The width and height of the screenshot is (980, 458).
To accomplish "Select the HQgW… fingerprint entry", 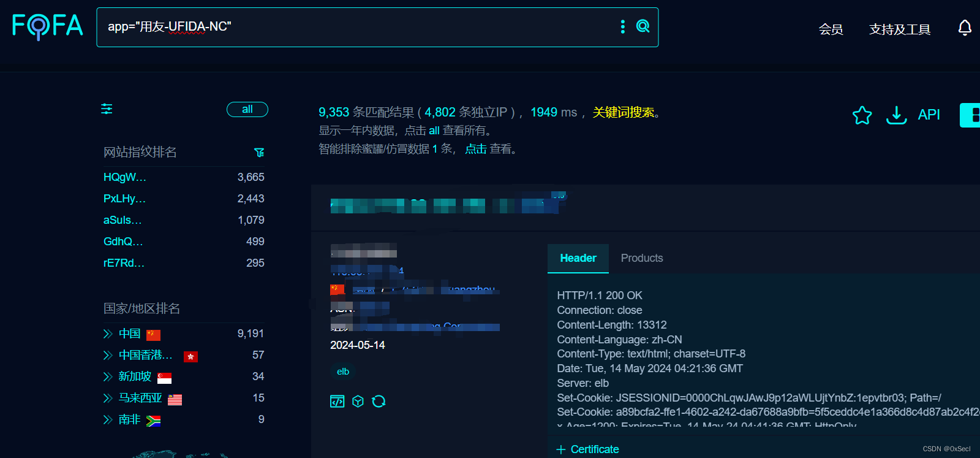I will click(125, 177).
